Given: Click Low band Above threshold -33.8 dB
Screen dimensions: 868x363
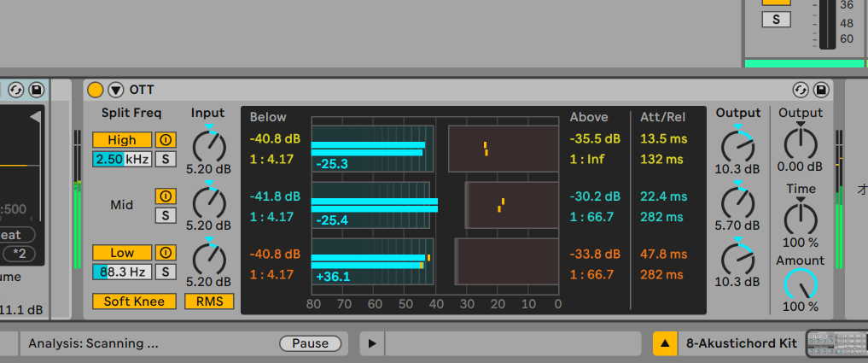Looking at the screenshot, I should pyautogui.click(x=595, y=254).
